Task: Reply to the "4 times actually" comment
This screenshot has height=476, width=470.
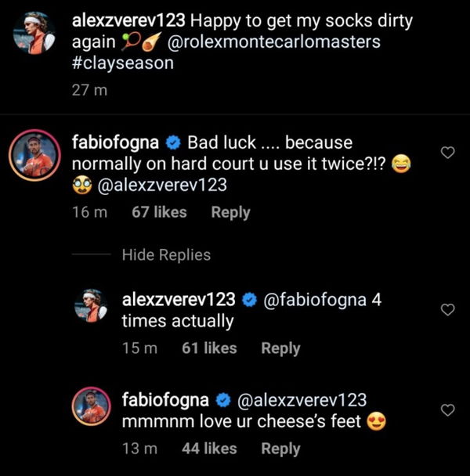Action: [280, 348]
